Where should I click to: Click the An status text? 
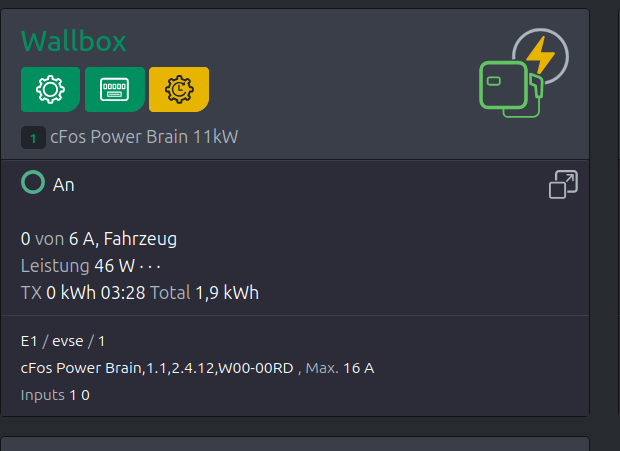point(64,185)
